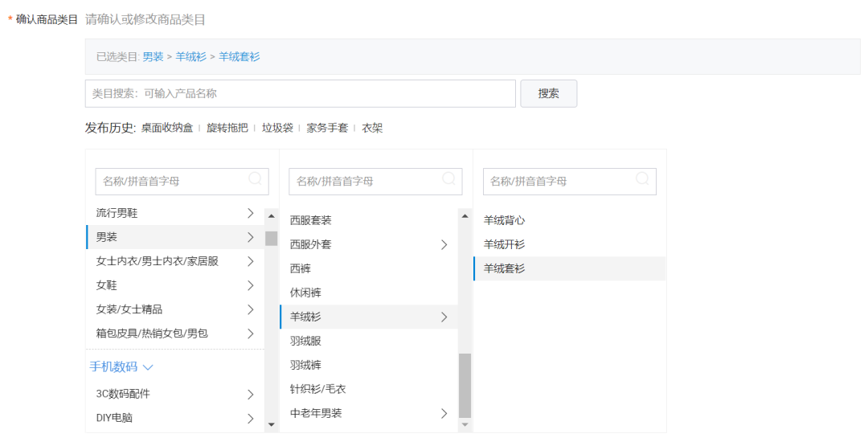Click search icon in third column filter
Image resolution: width=868 pixels, height=442 pixels.
point(643,178)
